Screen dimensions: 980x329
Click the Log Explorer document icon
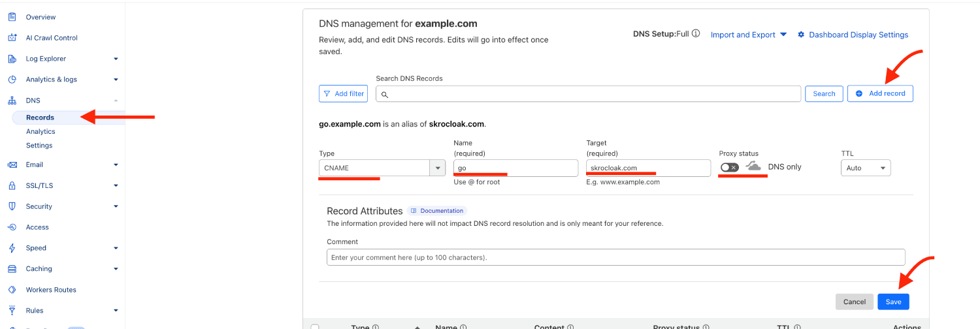[x=12, y=59]
